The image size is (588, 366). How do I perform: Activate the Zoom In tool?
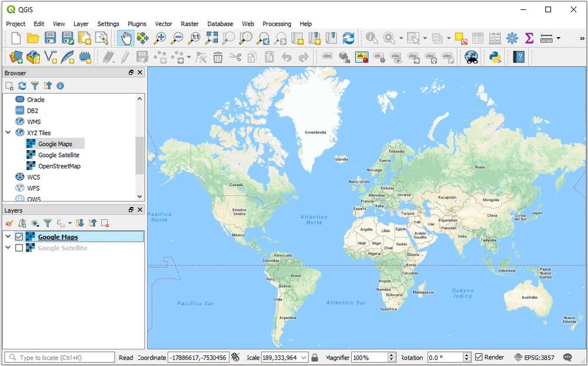pos(159,39)
